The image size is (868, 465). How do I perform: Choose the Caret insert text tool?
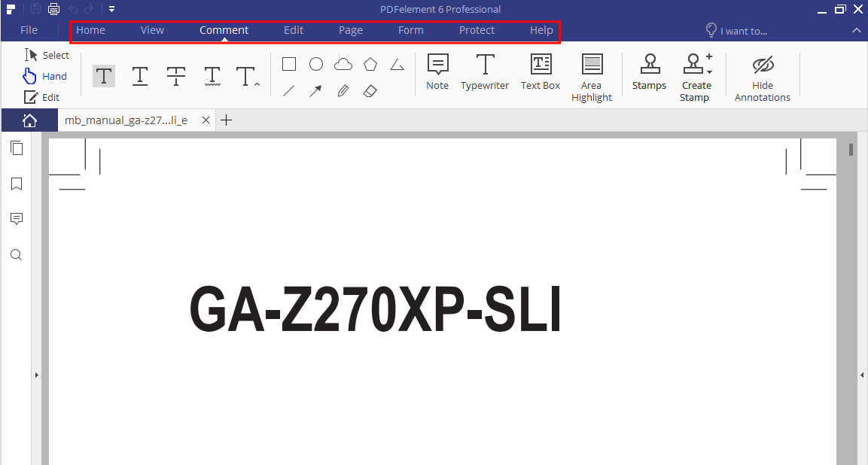[248, 76]
